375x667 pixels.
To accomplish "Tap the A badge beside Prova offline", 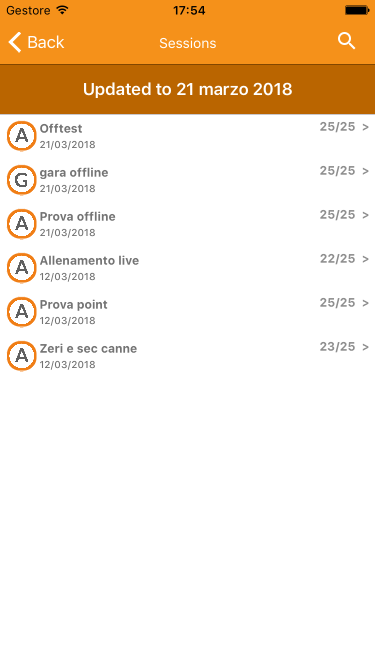I will 22,224.
